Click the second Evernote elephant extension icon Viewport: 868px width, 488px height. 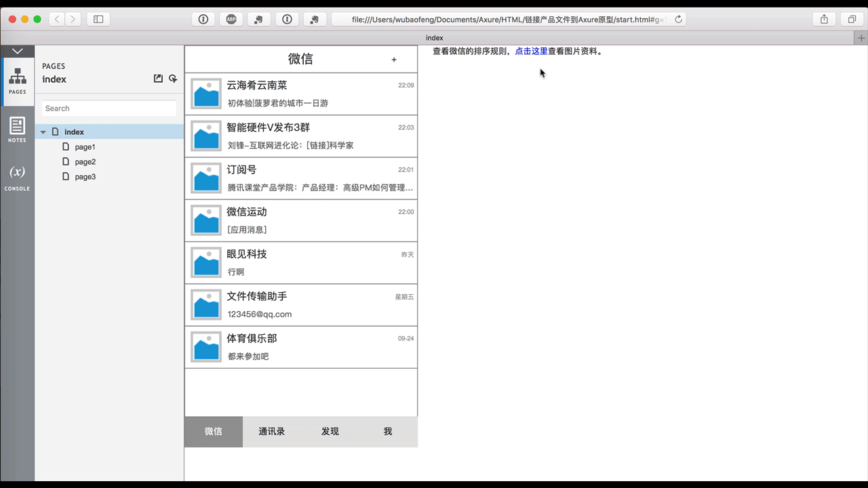[315, 20]
